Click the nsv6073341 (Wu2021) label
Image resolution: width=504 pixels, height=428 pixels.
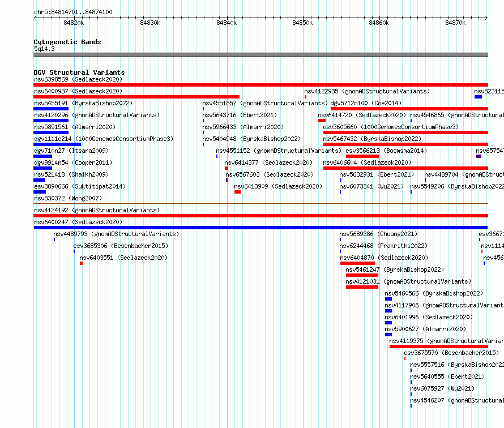(371, 186)
